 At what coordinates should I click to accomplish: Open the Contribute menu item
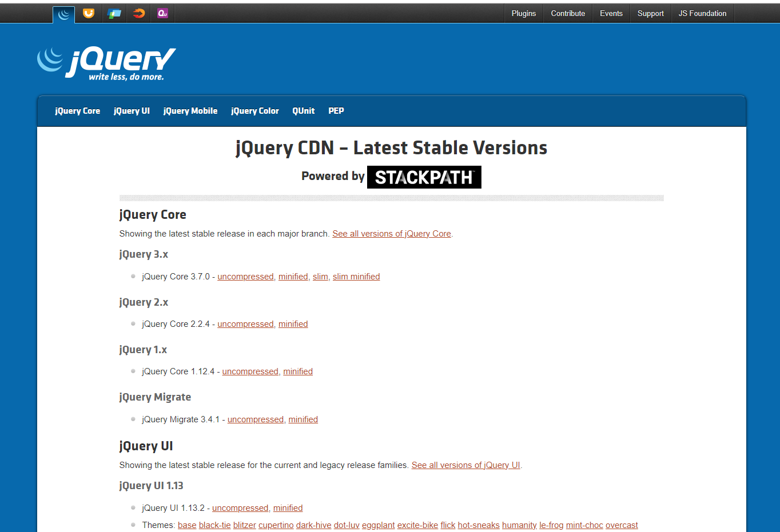point(568,13)
